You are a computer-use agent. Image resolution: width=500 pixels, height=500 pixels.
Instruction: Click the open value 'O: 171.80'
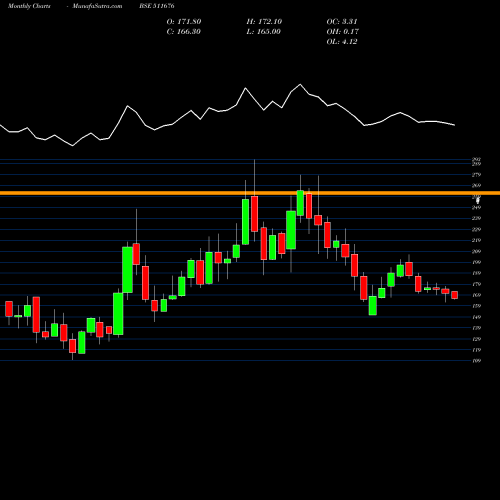point(184,22)
